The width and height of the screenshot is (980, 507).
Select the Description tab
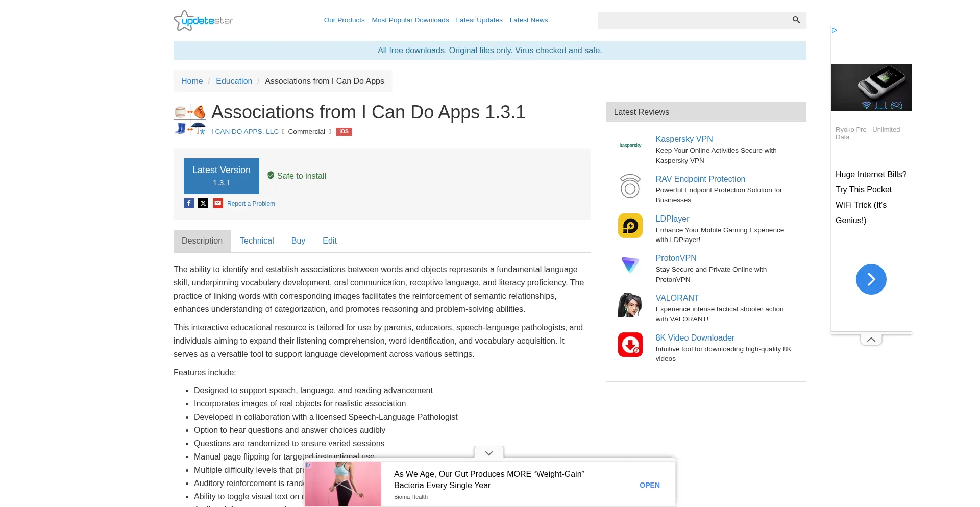[x=202, y=241]
